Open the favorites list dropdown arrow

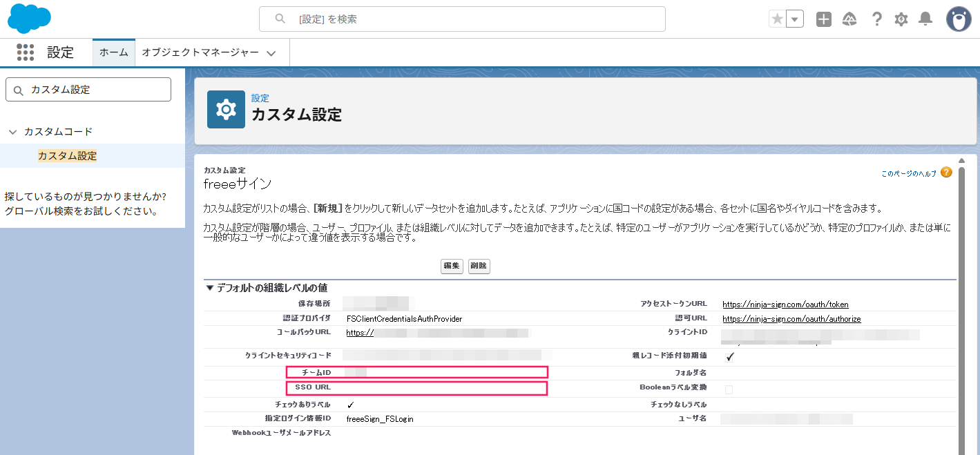click(x=795, y=19)
